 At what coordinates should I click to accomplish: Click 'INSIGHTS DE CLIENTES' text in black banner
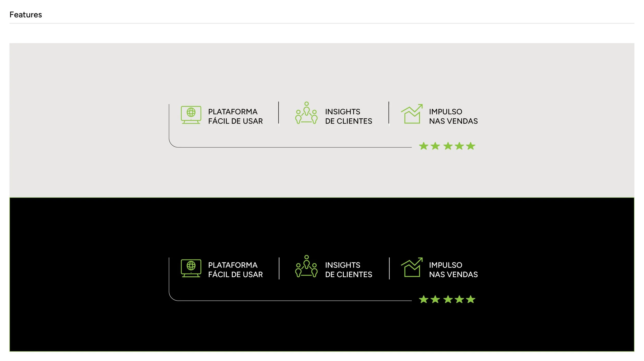tap(348, 270)
